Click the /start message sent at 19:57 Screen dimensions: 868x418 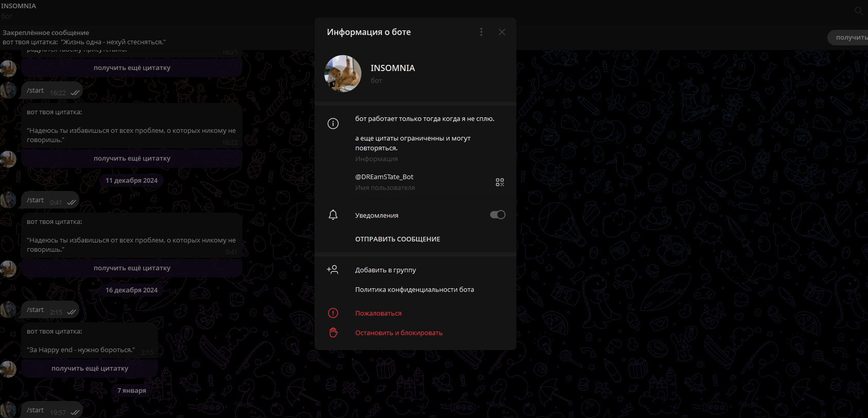coord(52,410)
